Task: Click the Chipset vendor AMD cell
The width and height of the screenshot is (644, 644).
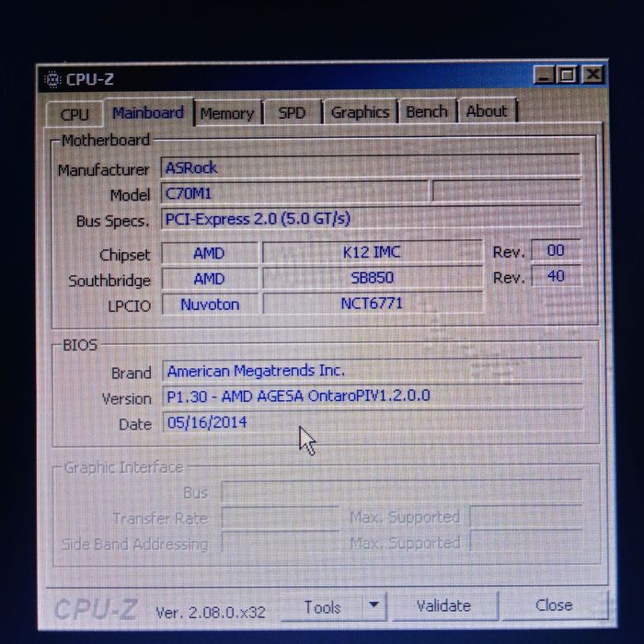Action: [x=210, y=253]
